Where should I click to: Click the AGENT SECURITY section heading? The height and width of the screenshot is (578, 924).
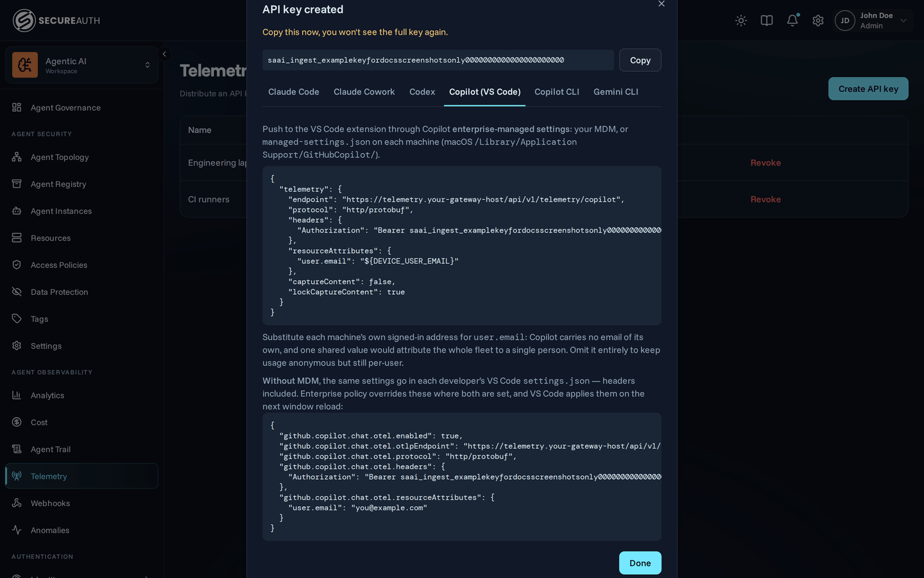pyautogui.click(x=42, y=134)
